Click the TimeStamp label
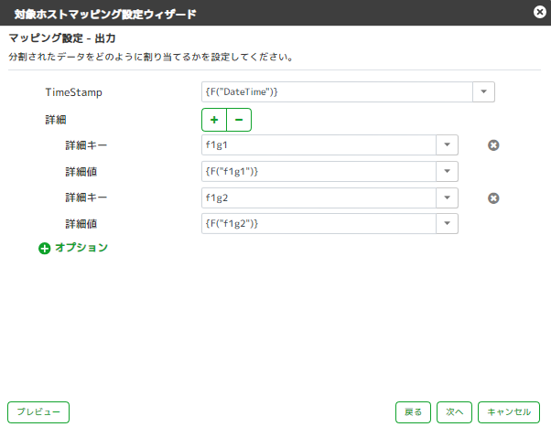Viewport: 551px width, 427px height. tap(74, 92)
